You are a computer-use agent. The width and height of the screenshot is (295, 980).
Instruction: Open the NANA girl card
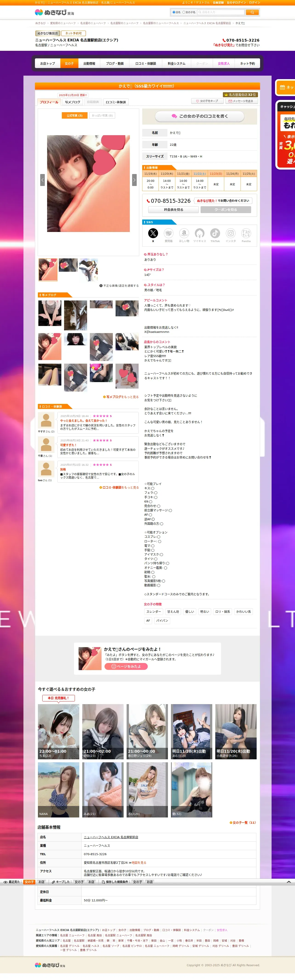59,790
